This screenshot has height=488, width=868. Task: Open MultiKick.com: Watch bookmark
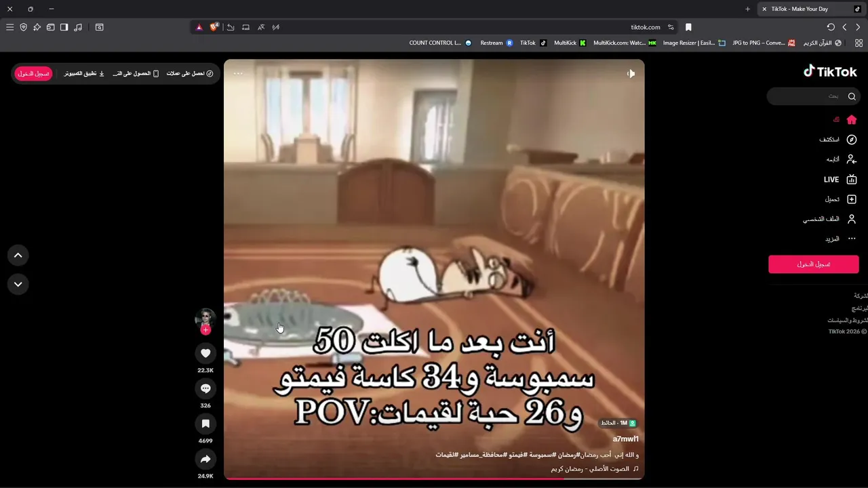[625, 43]
